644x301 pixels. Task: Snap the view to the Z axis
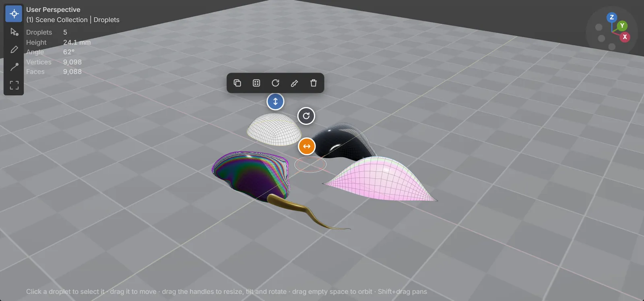612,17
